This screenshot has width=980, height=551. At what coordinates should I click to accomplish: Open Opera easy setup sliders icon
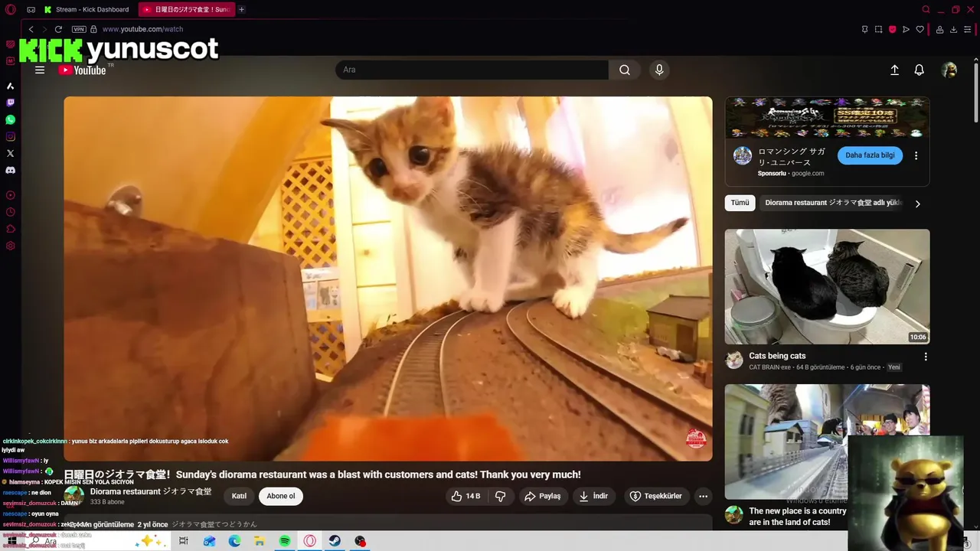tap(967, 29)
